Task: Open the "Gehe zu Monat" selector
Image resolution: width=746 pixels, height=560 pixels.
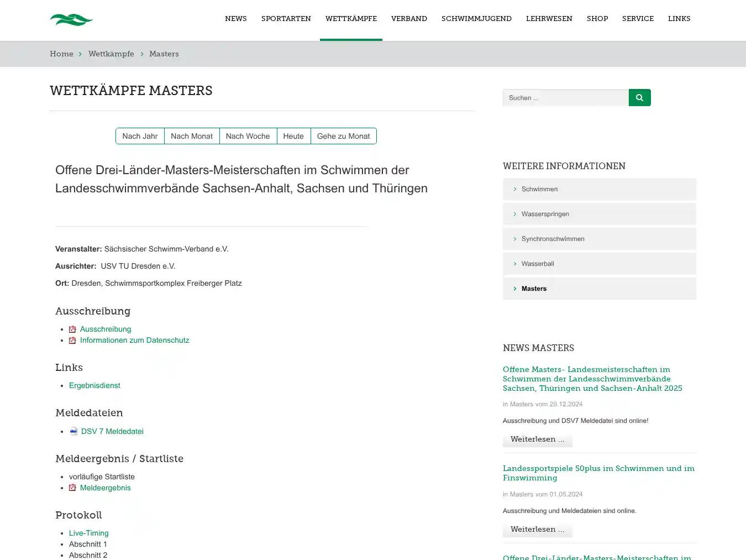Action: 343,136
